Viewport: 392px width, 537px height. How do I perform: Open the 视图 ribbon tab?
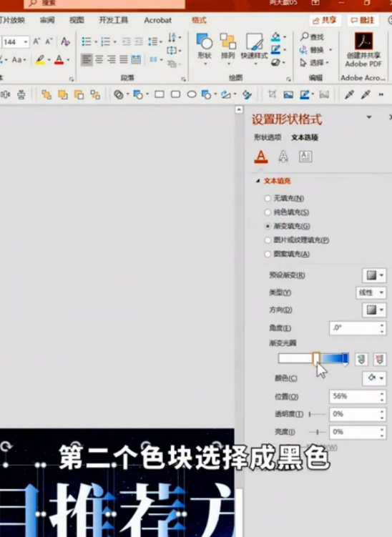[77, 20]
